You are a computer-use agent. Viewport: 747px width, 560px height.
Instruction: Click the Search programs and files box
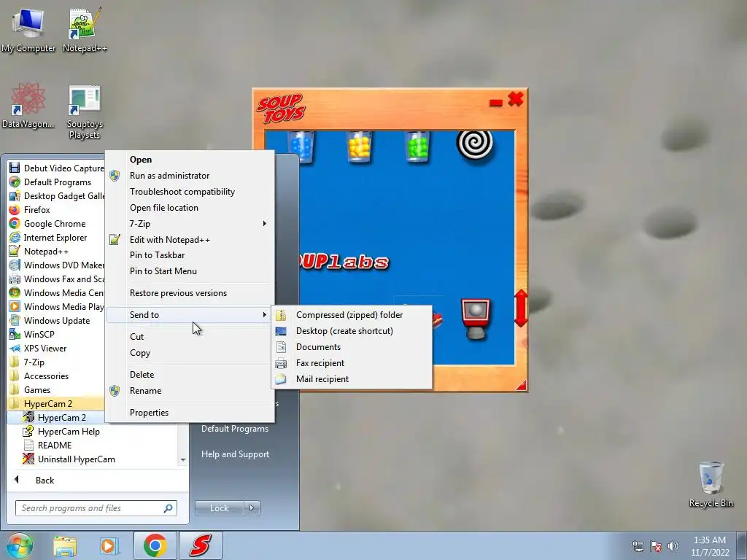click(x=96, y=508)
